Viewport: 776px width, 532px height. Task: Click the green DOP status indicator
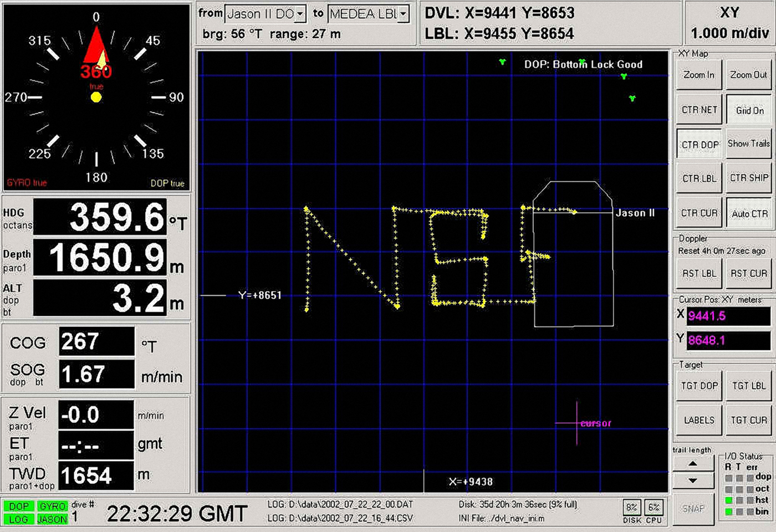tap(18, 506)
